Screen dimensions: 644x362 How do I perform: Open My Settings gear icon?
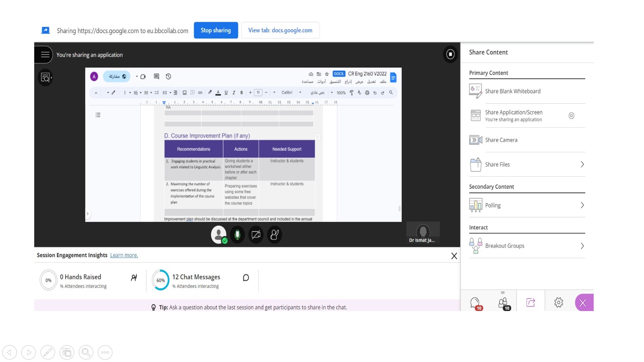(x=558, y=302)
